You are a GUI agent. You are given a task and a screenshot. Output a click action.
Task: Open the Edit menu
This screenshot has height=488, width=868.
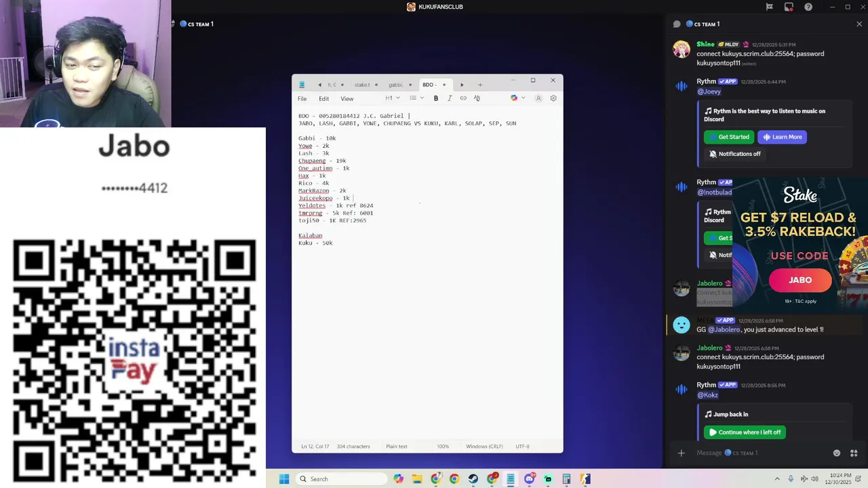324,99
